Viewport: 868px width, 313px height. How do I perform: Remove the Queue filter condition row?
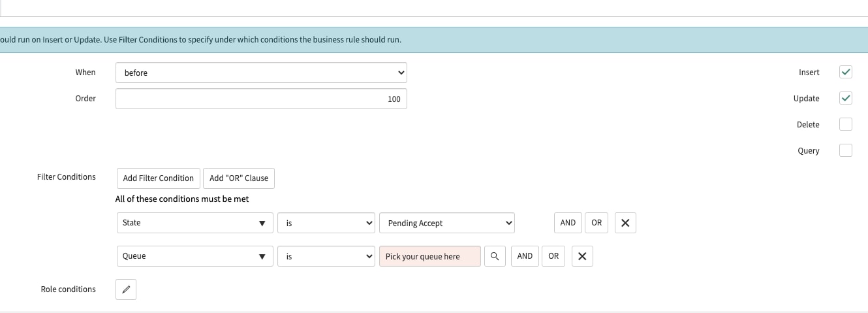pos(582,256)
